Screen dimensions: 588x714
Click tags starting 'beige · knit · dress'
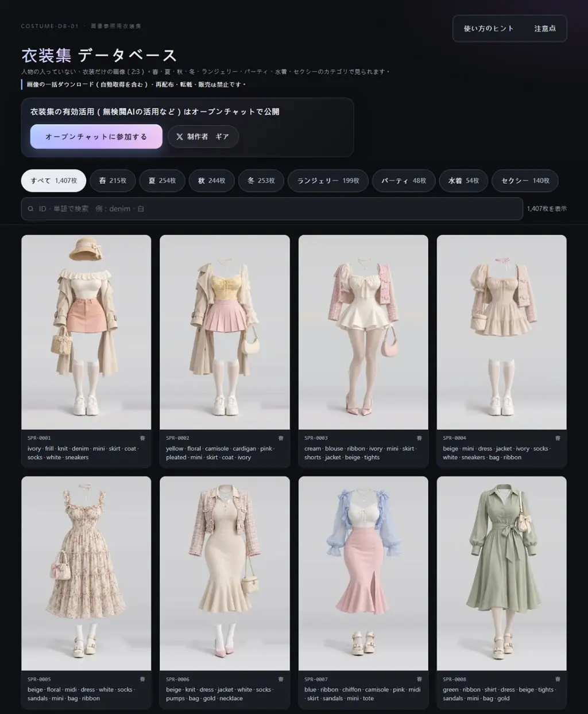(220, 694)
